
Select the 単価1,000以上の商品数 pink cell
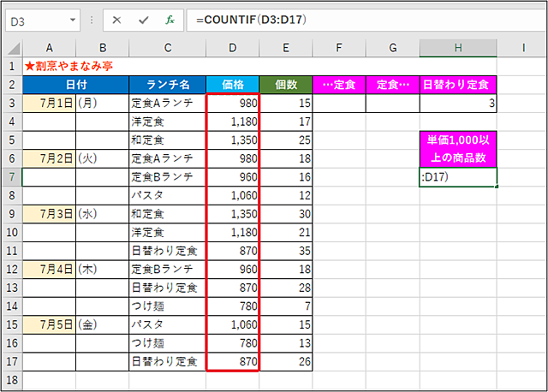458,149
